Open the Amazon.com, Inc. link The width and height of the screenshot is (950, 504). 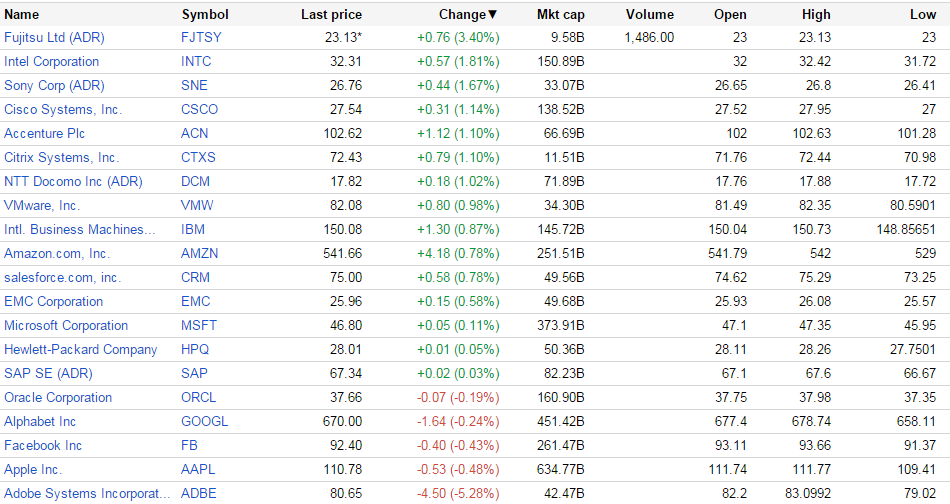coord(57,253)
